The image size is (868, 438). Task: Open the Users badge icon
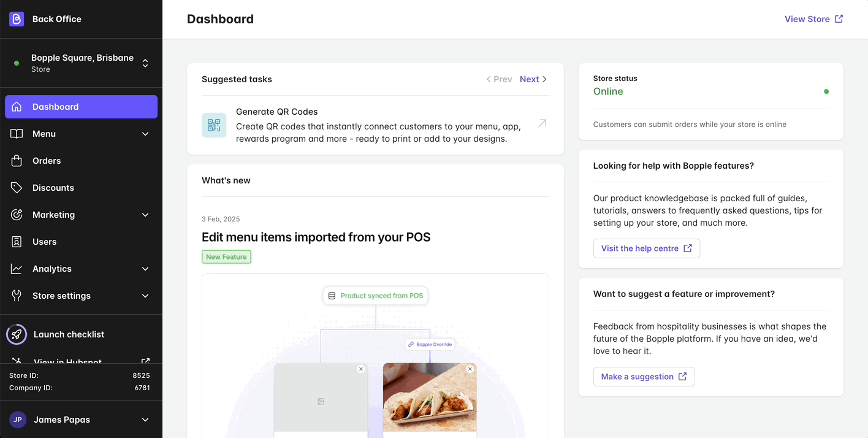[x=17, y=242]
